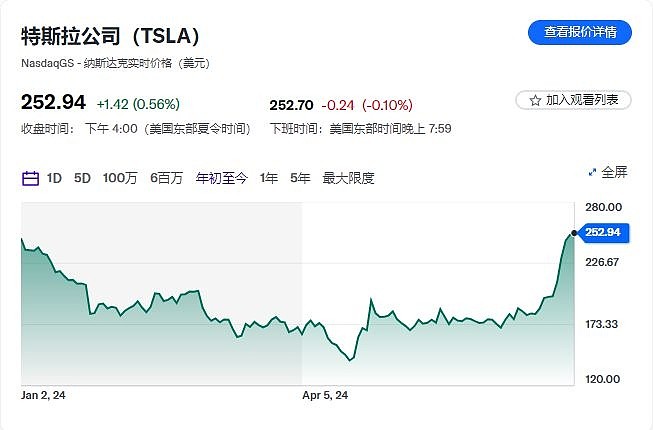
Task: Click the 252.94 current price tag on chart
Action: [603, 232]
